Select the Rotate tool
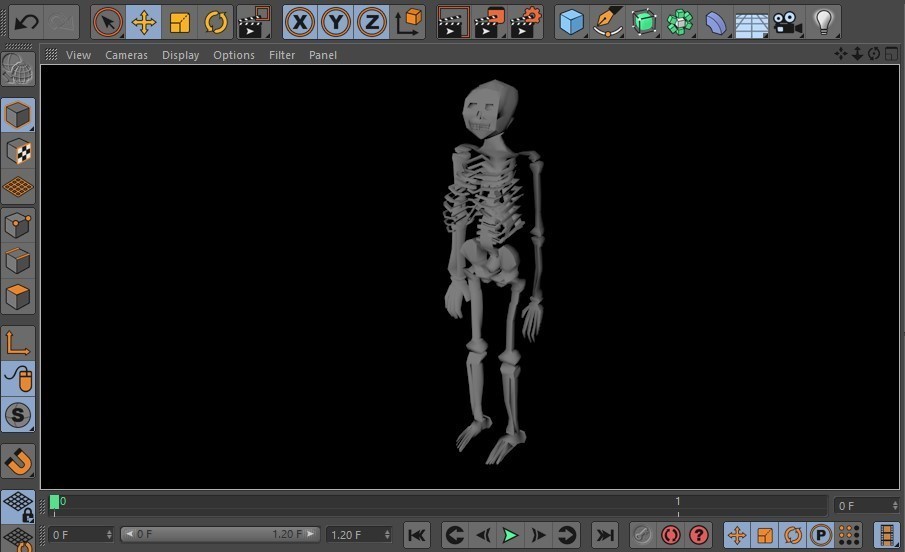The height and width of the screenshot is (552, 905). (216, 22)
